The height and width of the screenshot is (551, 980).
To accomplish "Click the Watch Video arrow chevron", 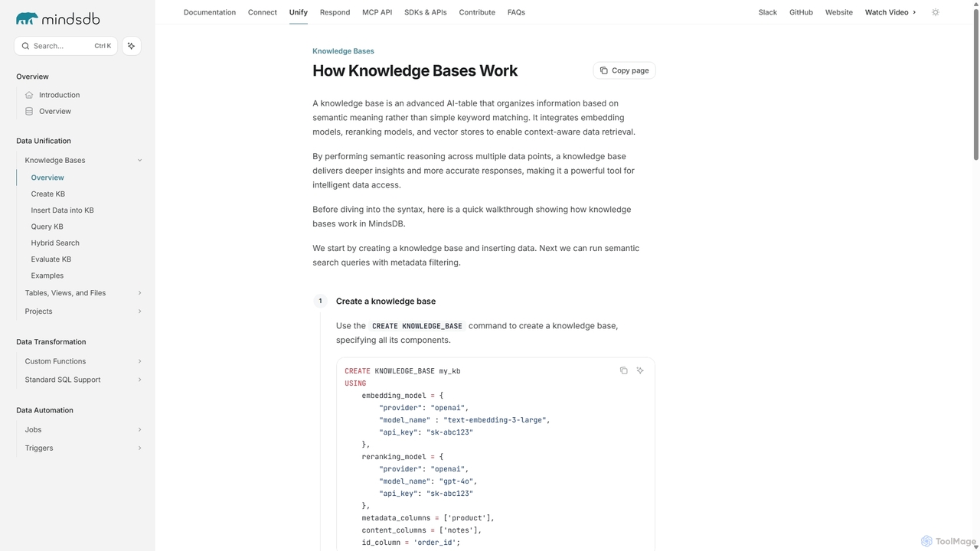I will pos(914,12).
